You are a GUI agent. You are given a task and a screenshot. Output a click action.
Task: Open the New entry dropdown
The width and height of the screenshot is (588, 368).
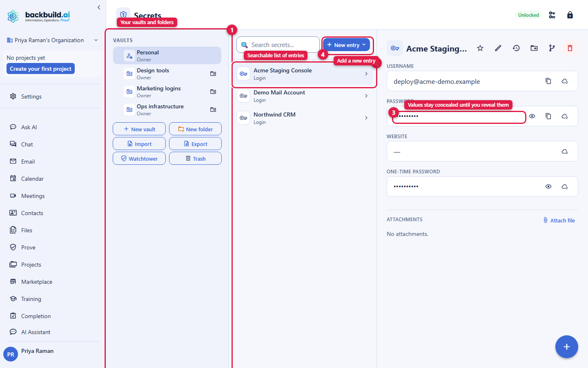[346, 45]
